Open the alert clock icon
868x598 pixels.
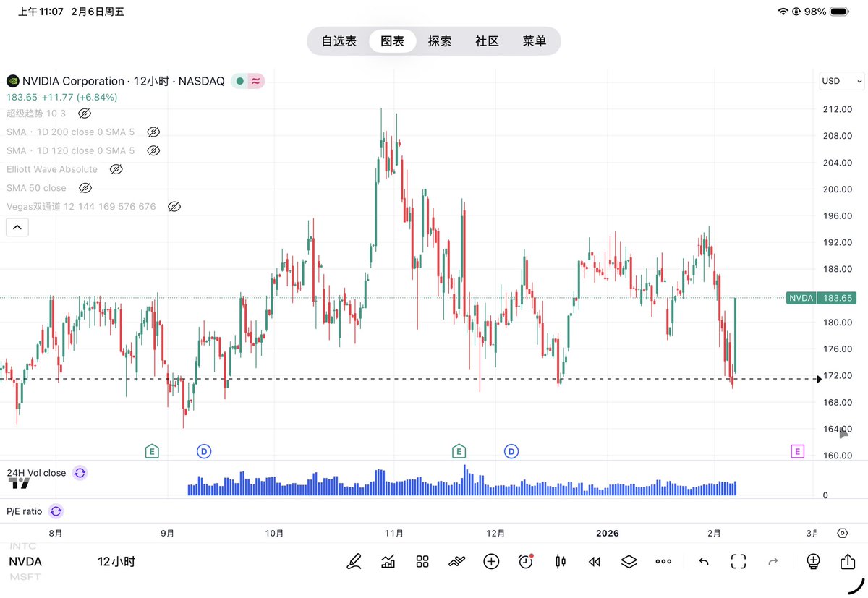point(526,561)
